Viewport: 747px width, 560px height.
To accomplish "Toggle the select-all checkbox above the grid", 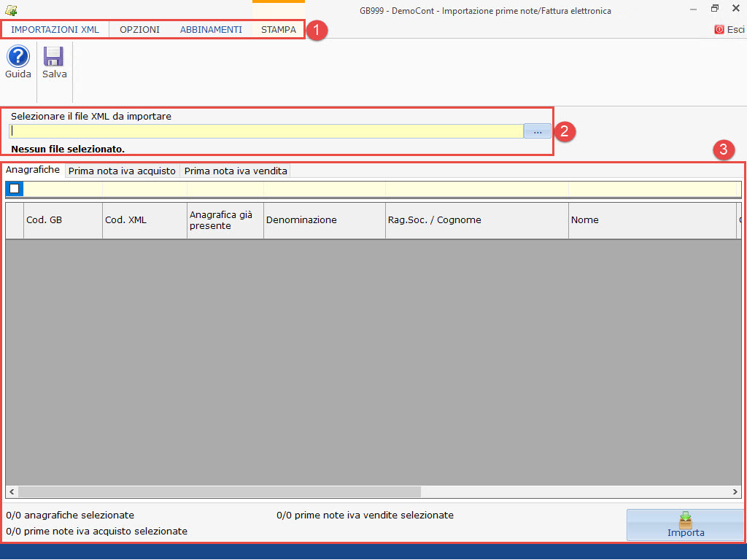I will point(15,189).
